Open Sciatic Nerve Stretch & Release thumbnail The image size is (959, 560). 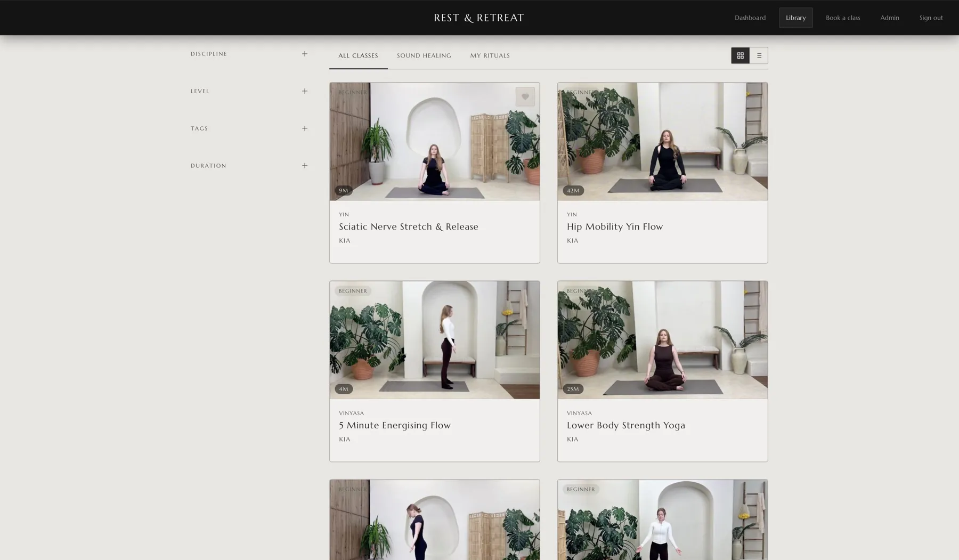coord(434,141)
